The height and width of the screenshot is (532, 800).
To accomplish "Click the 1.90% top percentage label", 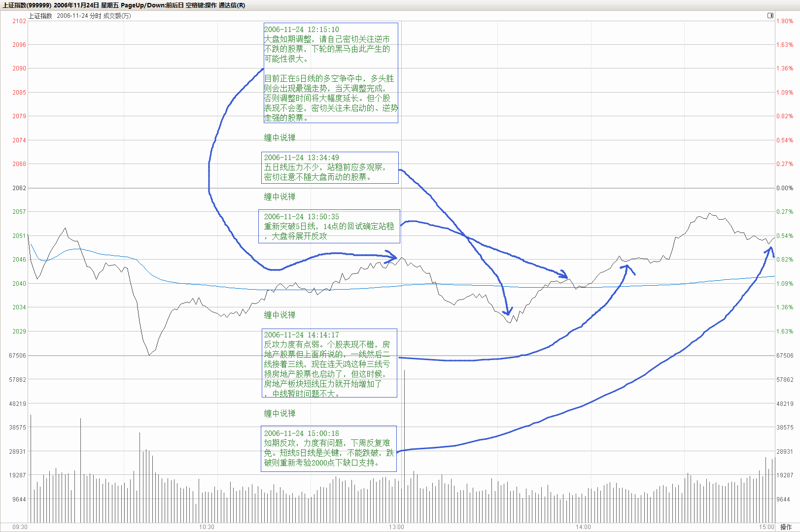I will point(785,21).
